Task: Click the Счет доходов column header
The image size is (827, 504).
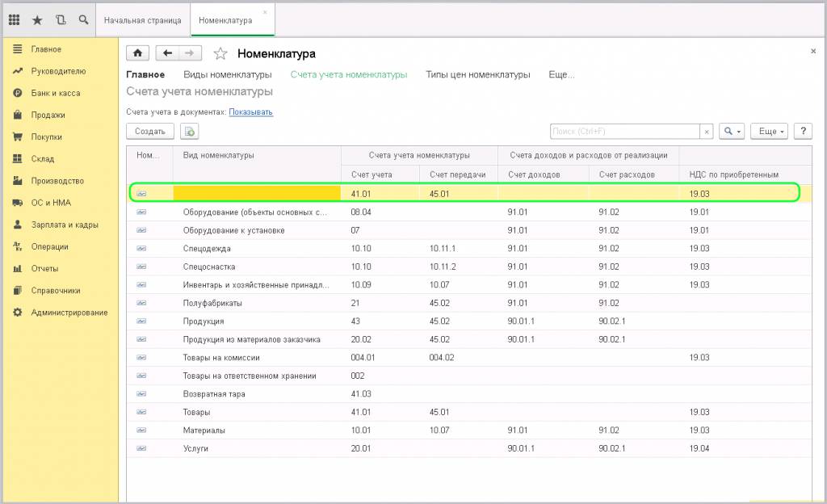Action: tap(544, 174)
